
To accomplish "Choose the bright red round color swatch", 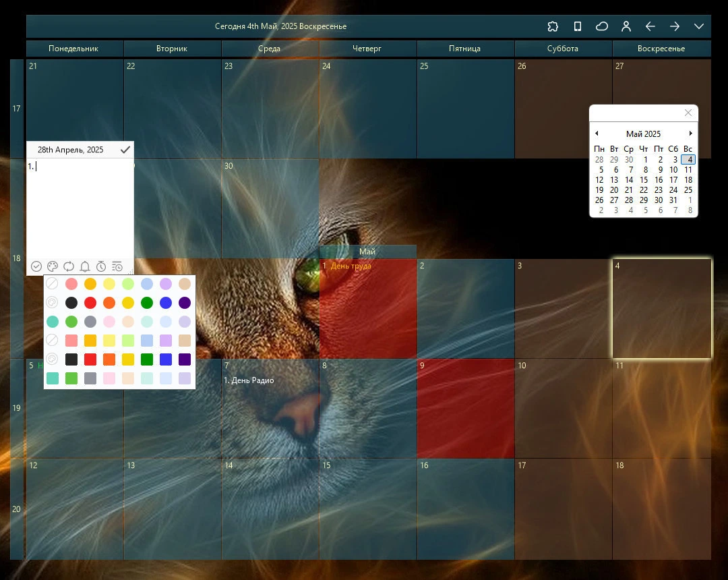I will point(90,303).
